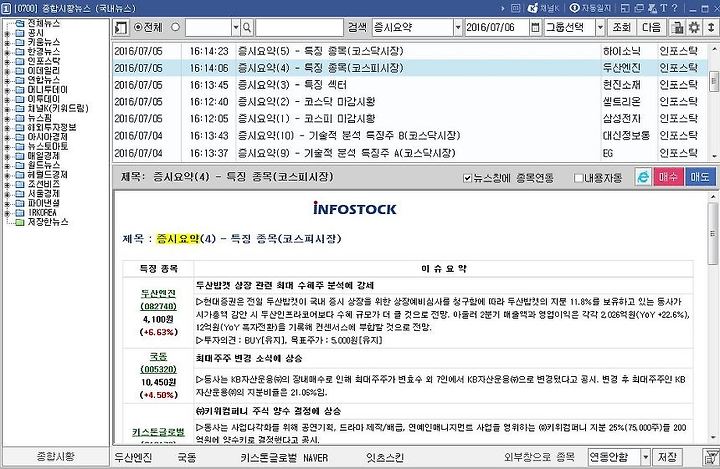This screenshot has height=469, width=720.
Task: Select 채널K(키워드림) in the news tree
Action: (x=57, y=108)
